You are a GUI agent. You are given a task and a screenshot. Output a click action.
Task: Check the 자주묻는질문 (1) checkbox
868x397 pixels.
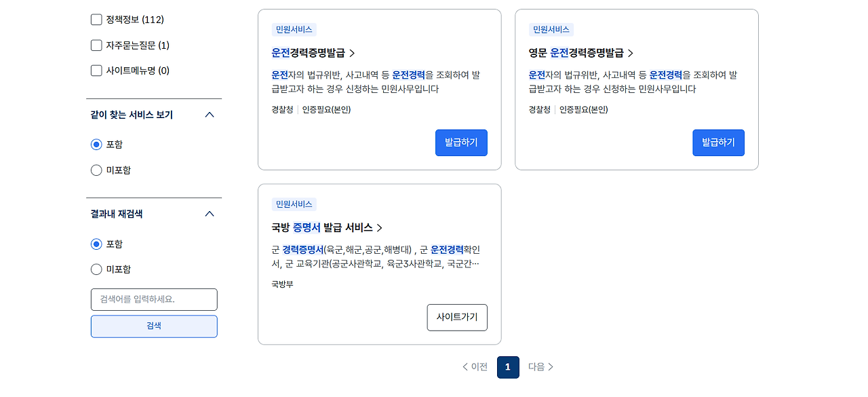click(96, 45)
